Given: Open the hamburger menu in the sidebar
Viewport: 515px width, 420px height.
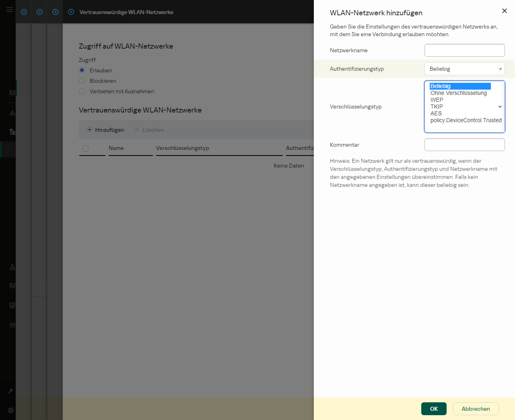Looking at the screenshot, I should [x=9, y=10].
